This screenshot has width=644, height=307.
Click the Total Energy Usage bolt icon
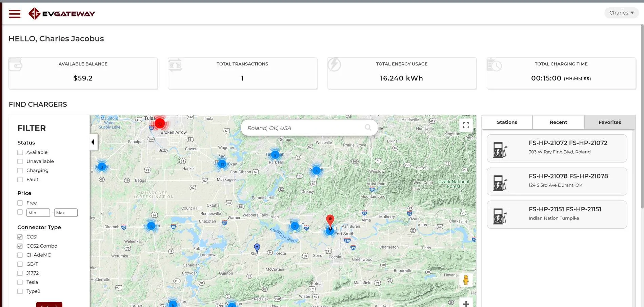334,64
